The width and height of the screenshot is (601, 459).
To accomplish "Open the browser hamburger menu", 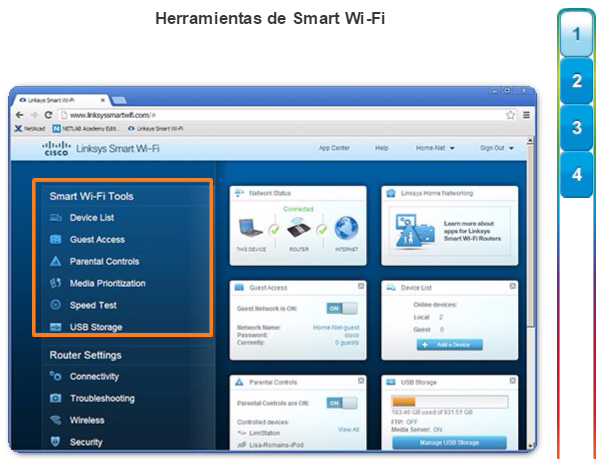I will (x=526, y=115).
